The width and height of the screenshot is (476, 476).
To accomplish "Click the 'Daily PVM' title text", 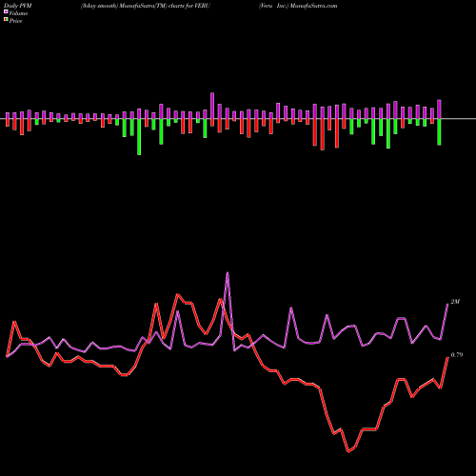I will 18,6.
